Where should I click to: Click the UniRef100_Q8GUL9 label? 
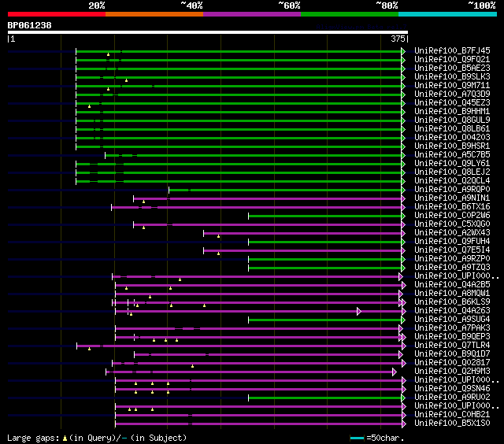click(x=452, y=120)
